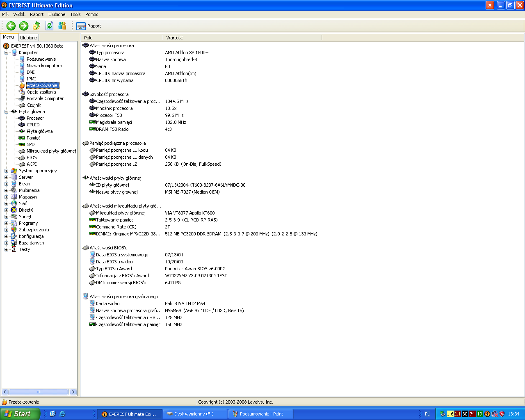Switch to Dysk wymienny (F:) taskbar window
This screenshot has height=420, width=525.
[x=195, y=414]
